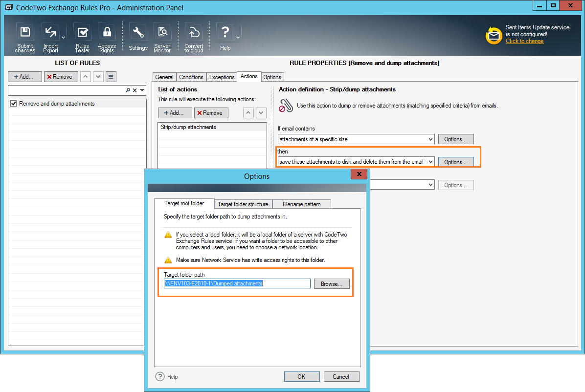Switch to the Exceptions tab

pyautogui.click(x=222, y=77)
